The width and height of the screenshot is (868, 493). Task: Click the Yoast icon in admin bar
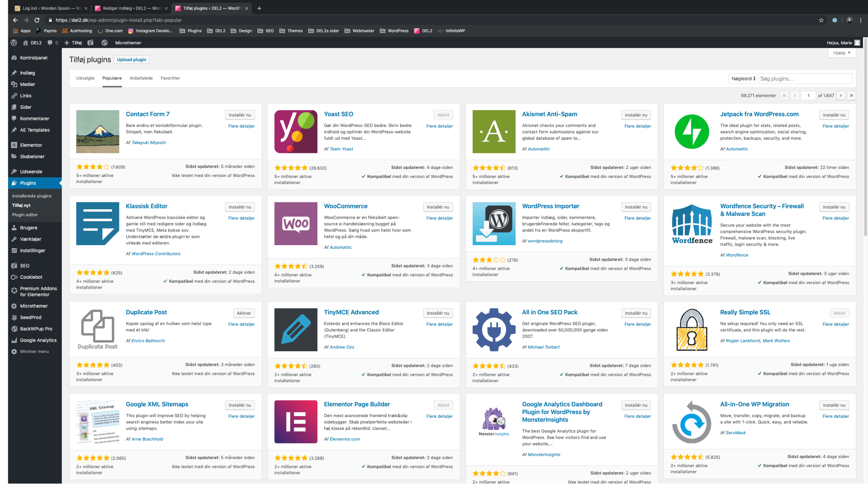[90, 43]
